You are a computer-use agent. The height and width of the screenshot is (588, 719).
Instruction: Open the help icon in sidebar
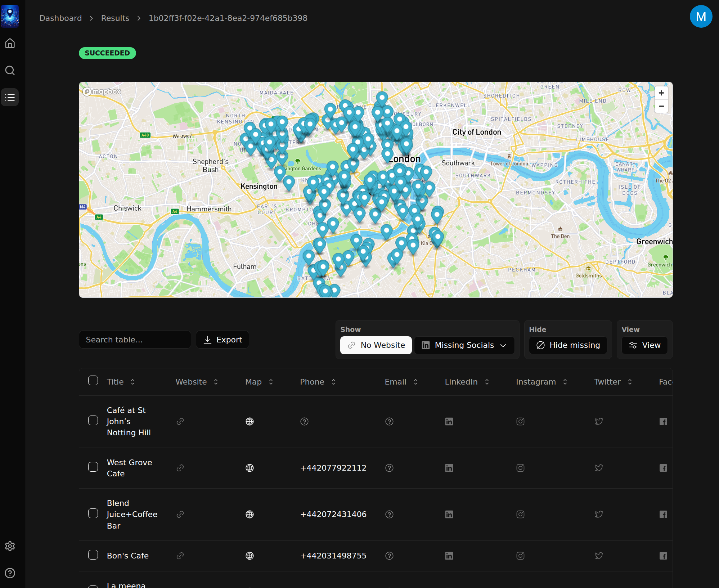10,573
